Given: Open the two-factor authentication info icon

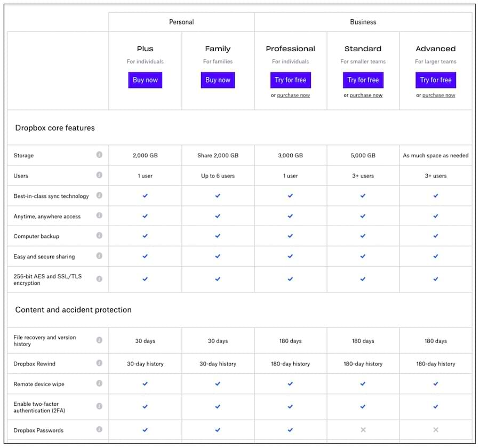Looking at the screenshot, I should pyautogui.click(x=99, y=406).
